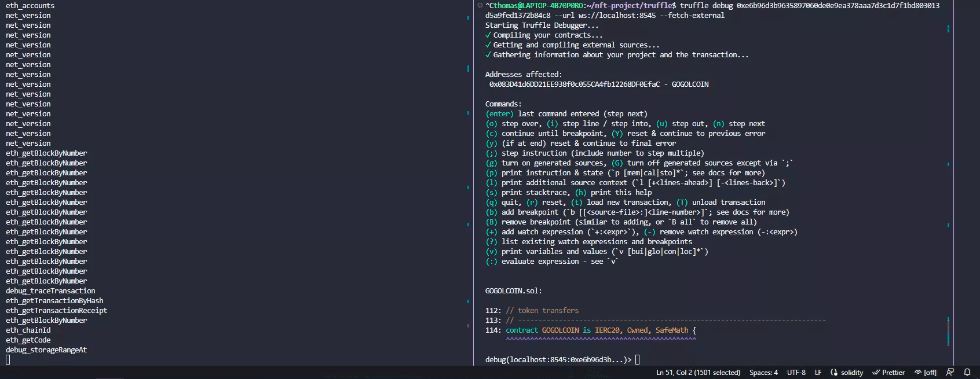Click 'Gathering information about your project' line

[617, 55]
